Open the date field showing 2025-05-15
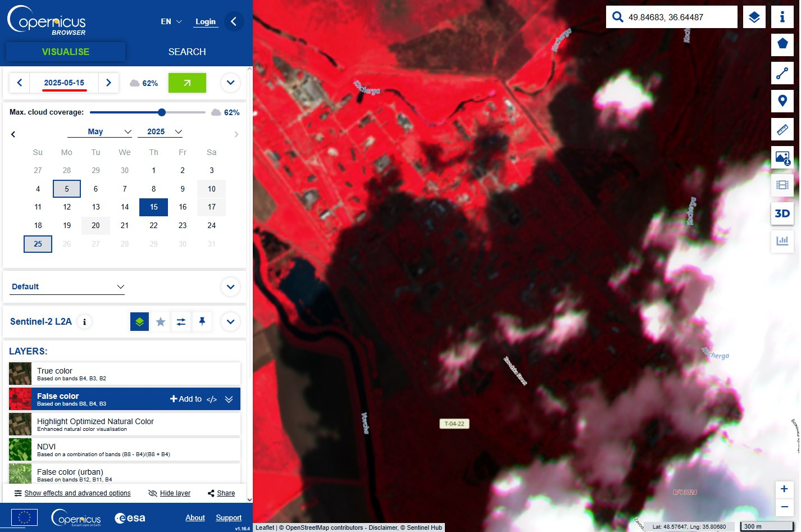The width and height of the screenshot is (801, 532). (64, 83)
